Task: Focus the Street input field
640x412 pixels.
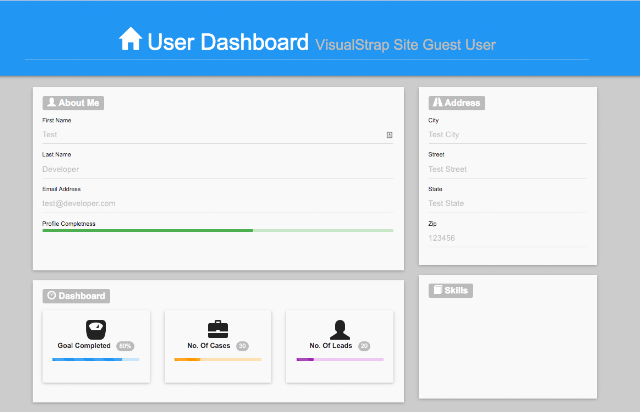Action: [x=507, y=169]
